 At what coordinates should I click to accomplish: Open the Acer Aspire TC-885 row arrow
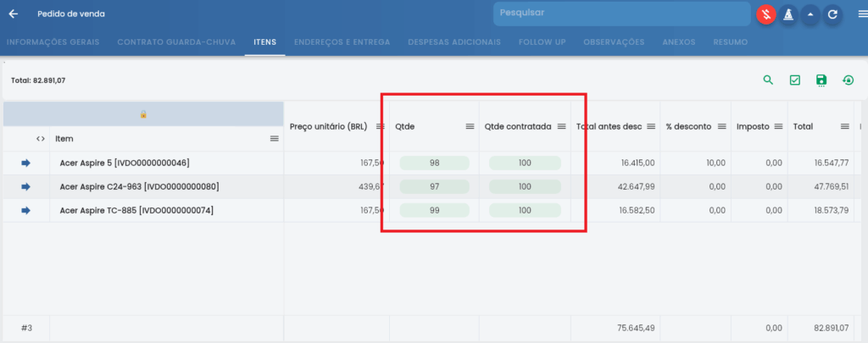pyautogui.click(x=25, y=210)
